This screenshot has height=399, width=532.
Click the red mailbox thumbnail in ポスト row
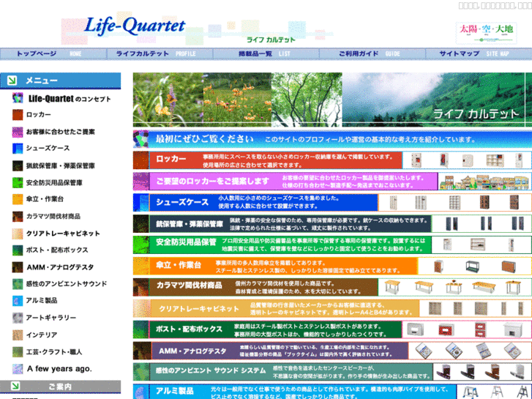(446, 329)
